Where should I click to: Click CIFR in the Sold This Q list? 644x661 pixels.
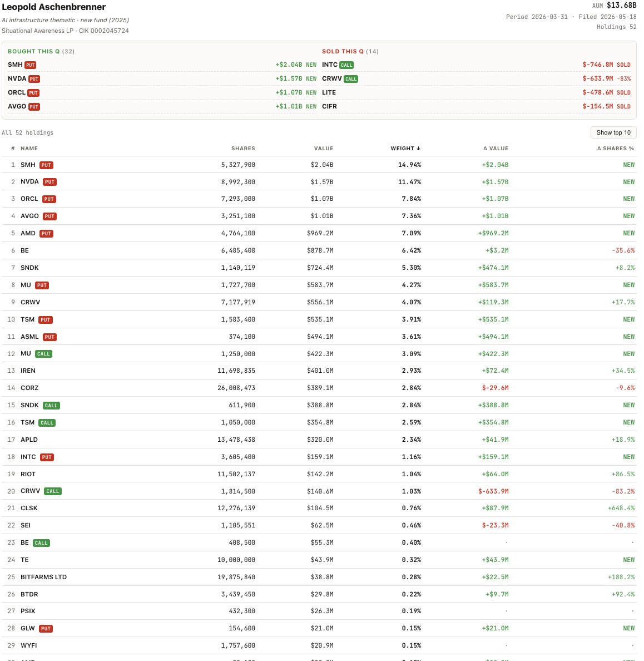[x=329, y=107]
